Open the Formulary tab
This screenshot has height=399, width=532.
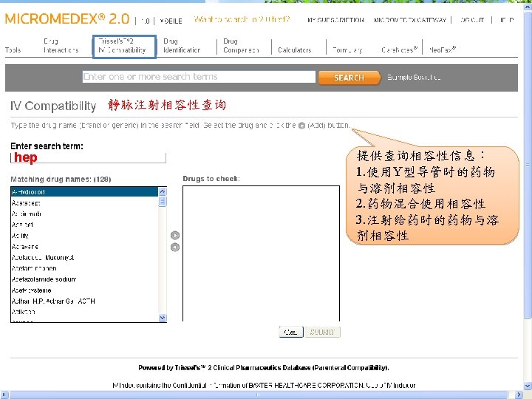[x=347, y=50]
